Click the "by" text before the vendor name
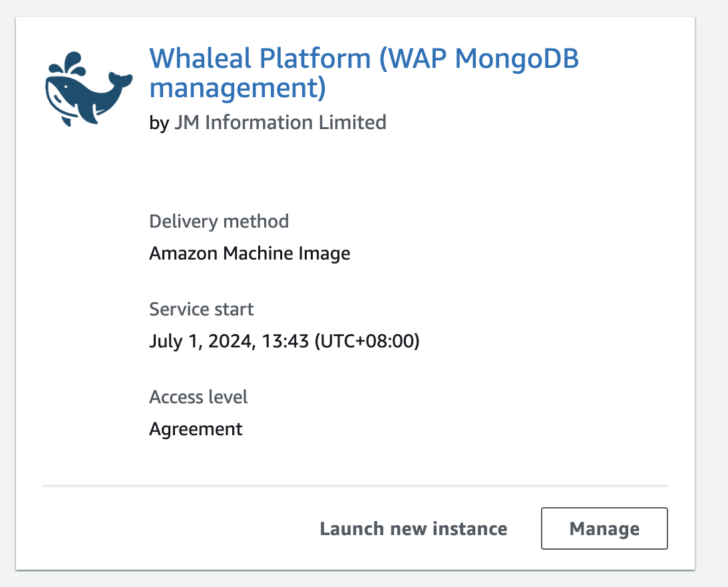728x587 pixels. tap(159, 123)
